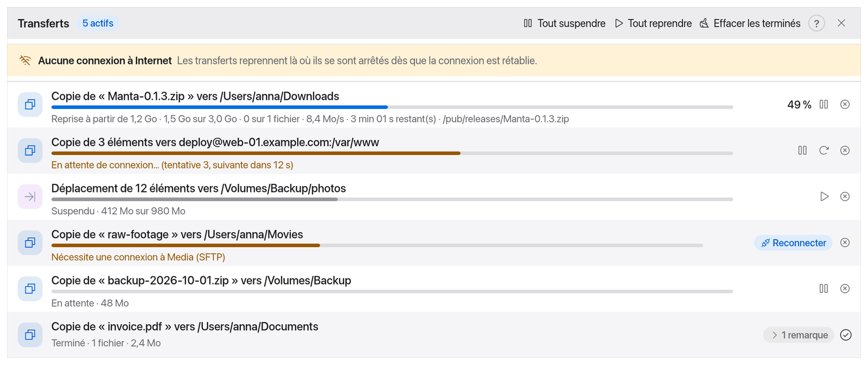Click the completed checkmark for invoice.pdf
This screenshot has width=868, height=365.
pyautogui.click(x=845, y=335)
